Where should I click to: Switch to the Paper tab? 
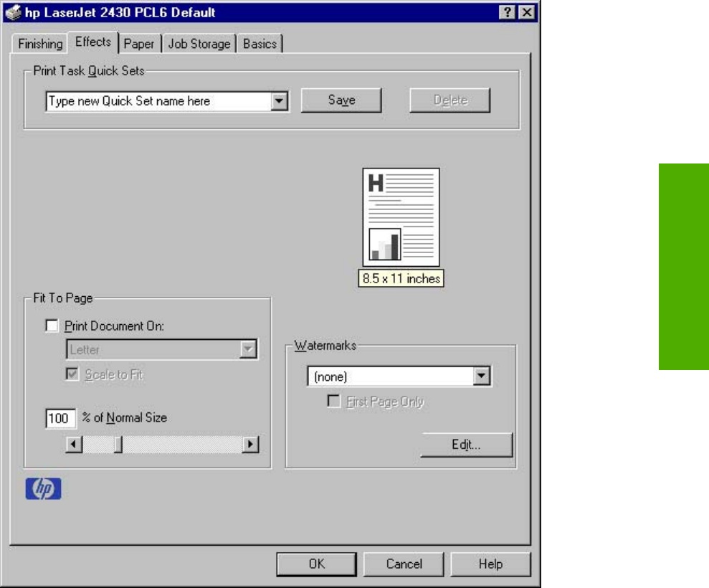point(139,44)
